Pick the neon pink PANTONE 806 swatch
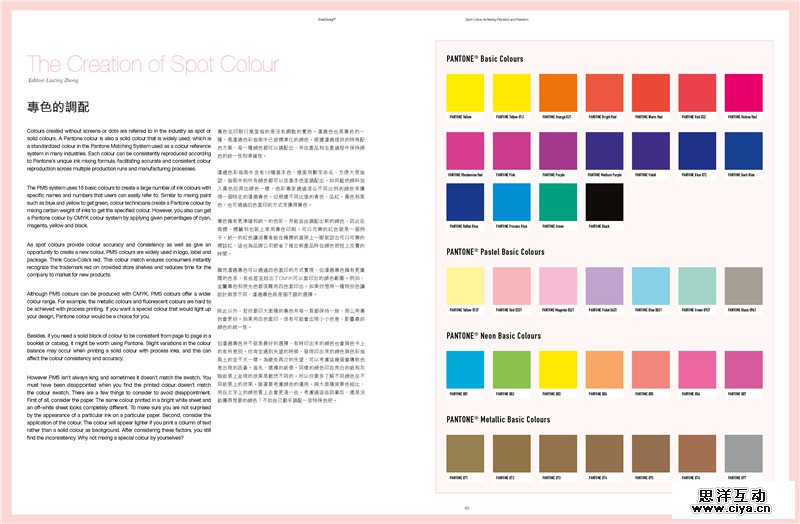 [x=695, y=369]
